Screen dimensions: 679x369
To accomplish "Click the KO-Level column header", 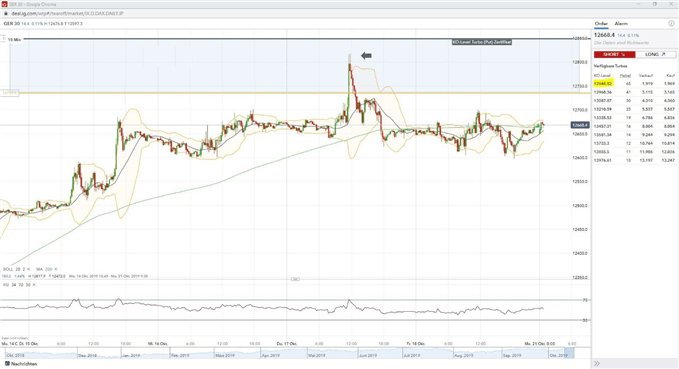I will point(602,75).
